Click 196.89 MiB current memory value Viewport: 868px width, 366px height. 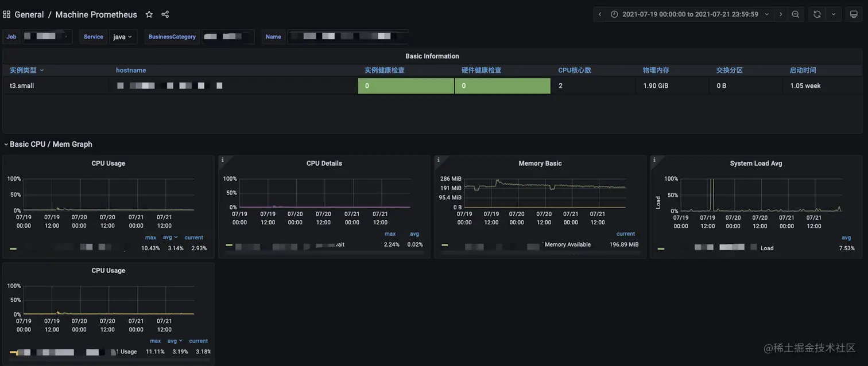(x=624, y=244)
